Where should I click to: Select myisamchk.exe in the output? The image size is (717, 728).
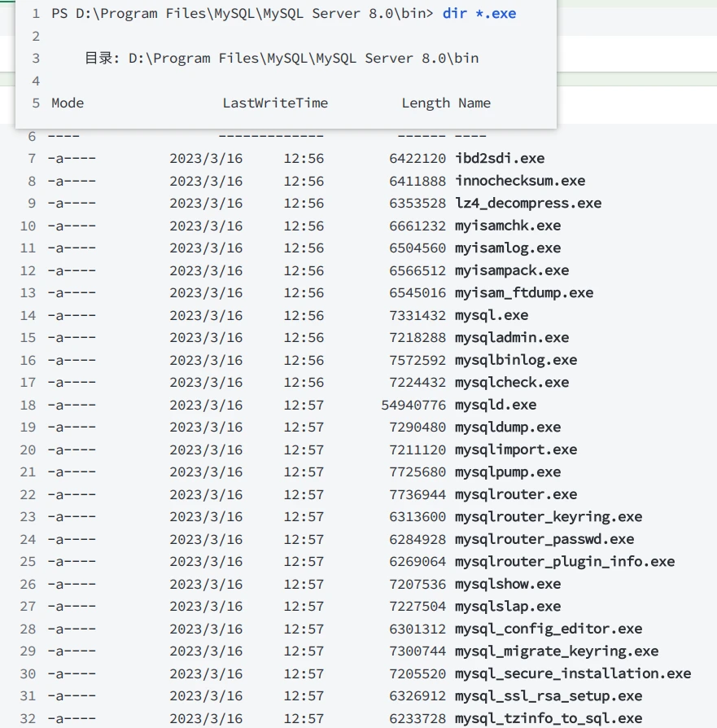(508, 226)
